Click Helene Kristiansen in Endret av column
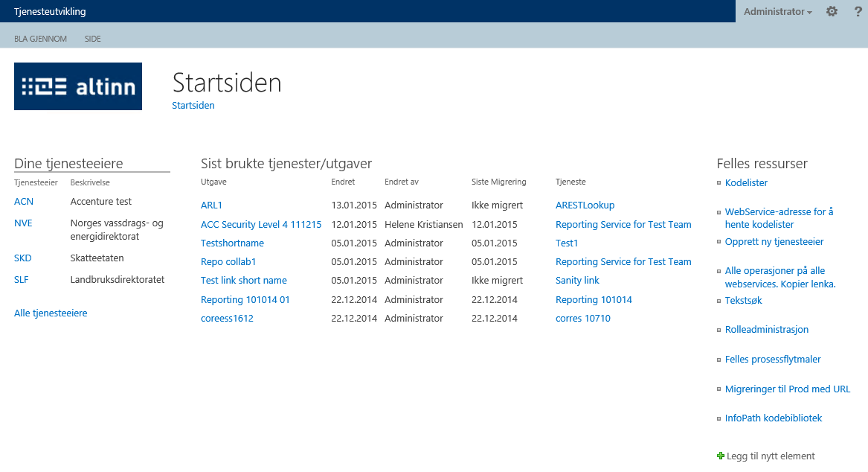The width and height of the screenshot is (868, 472). 423,224
